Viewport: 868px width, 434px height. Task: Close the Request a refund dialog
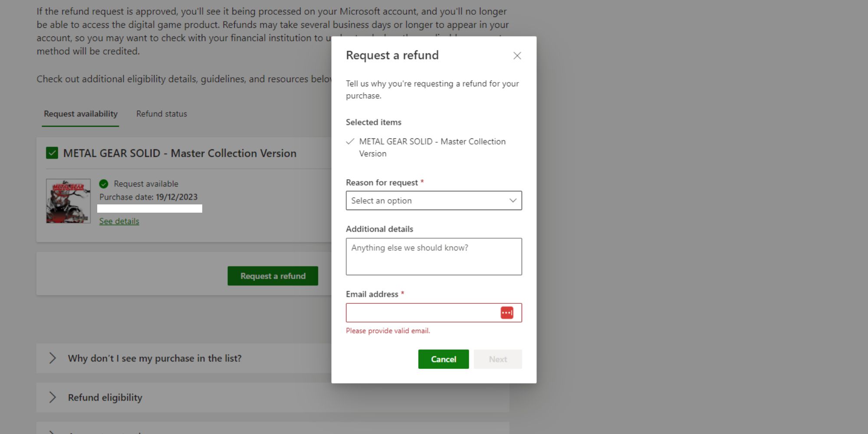click(517, 56)
